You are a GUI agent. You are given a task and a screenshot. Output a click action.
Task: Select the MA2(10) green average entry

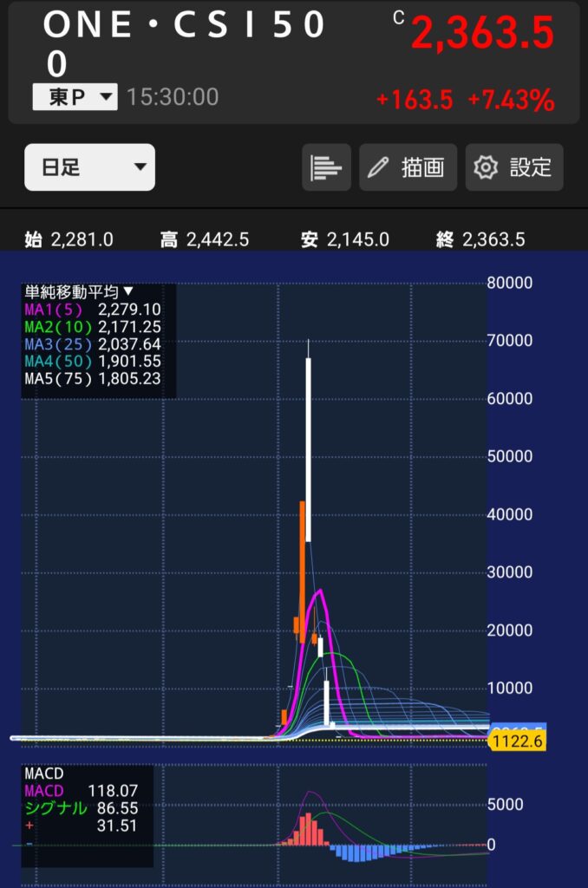(92, 326)
